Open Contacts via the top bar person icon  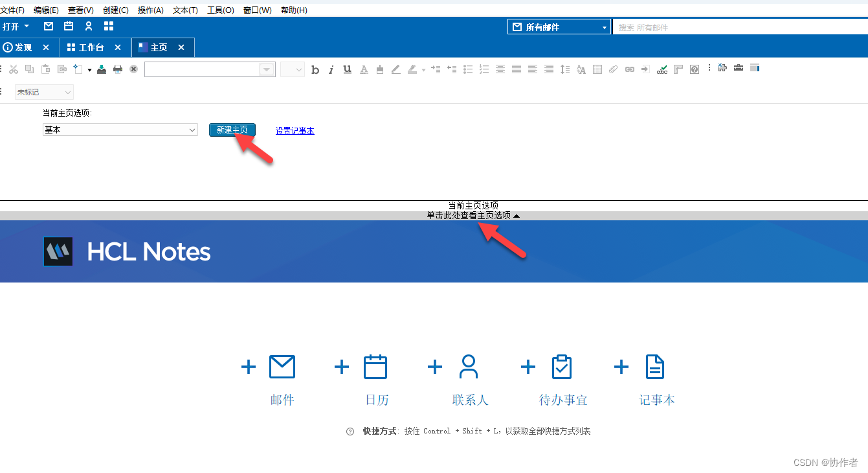[x=89, y=27]
